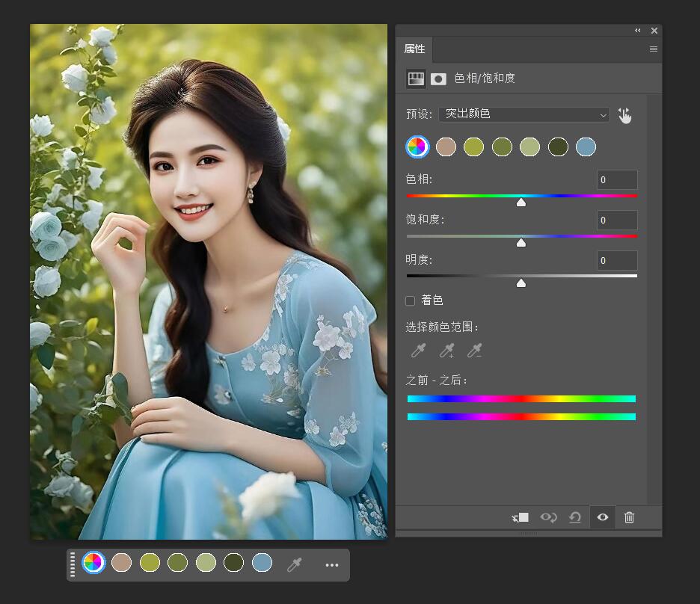Pick the subtract from sample eyedropper
The width and height of the screenshot is (700, 604).
pos(474,351)
